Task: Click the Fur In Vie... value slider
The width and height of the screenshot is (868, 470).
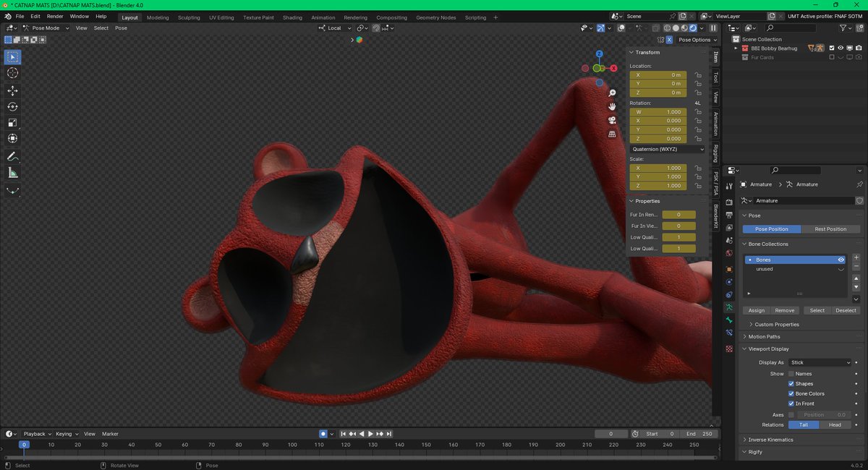Action: pyautogui.click(x=679, y=226)
